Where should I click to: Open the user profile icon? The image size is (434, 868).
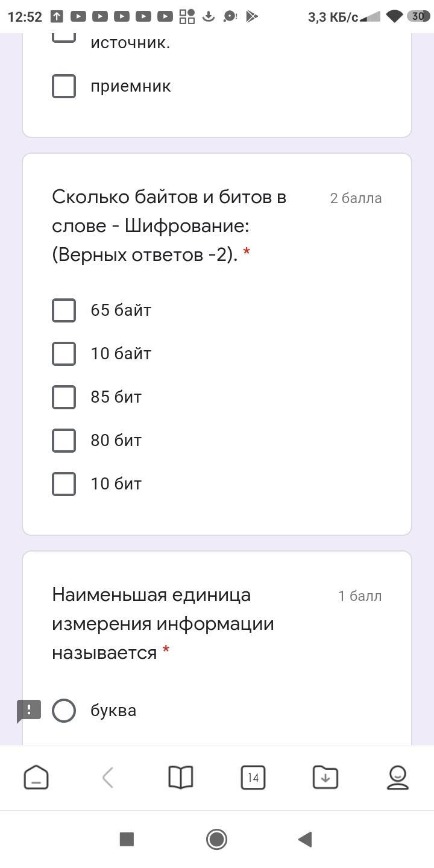398,778
